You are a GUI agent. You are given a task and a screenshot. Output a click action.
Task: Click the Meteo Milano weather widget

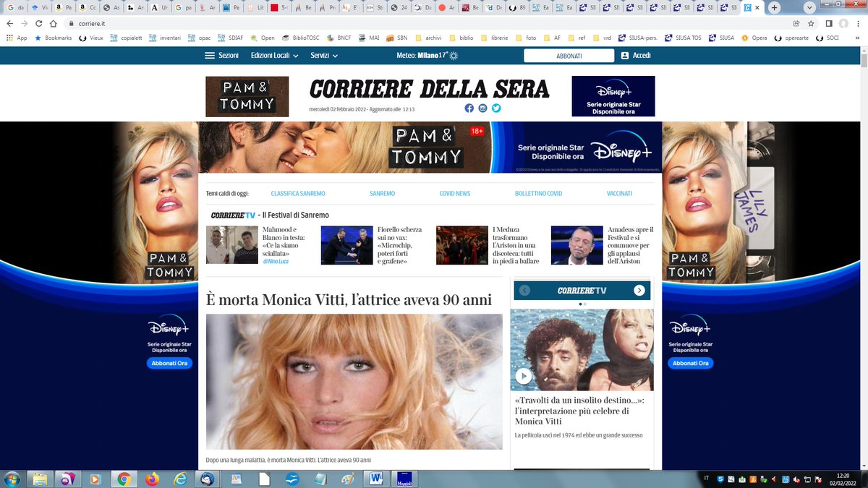point(427,56)
